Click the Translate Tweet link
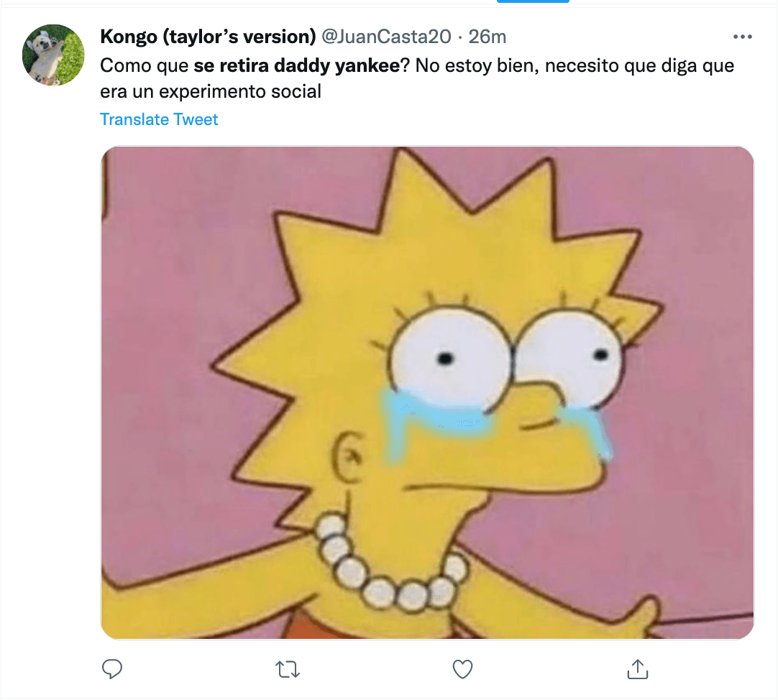Image resolution: width=778 pixels, height=700 pixels. (x=159, y=119)
